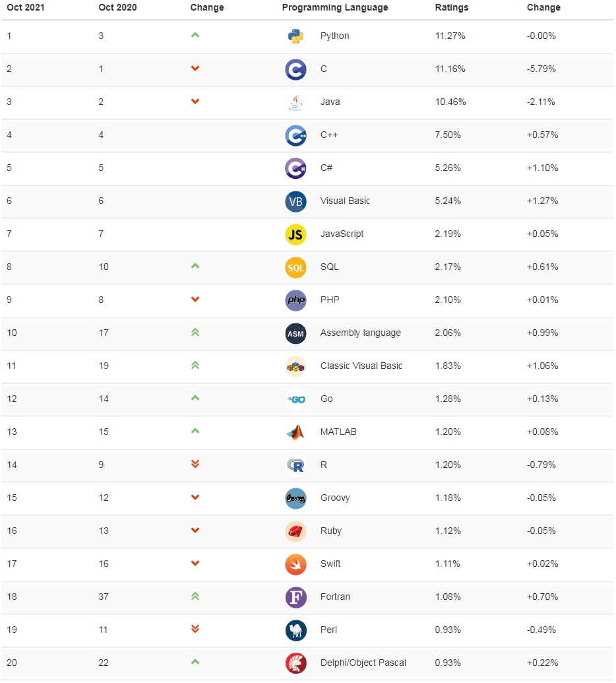This screenshot has height=683, width=616.
Task: Click the red down arrow in C row
Action: click(x=195, y=69)
